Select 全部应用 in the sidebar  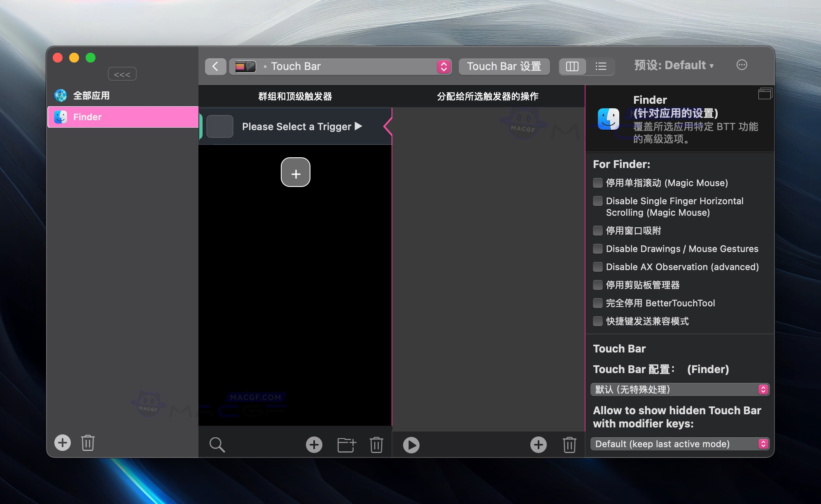[91, 95]
